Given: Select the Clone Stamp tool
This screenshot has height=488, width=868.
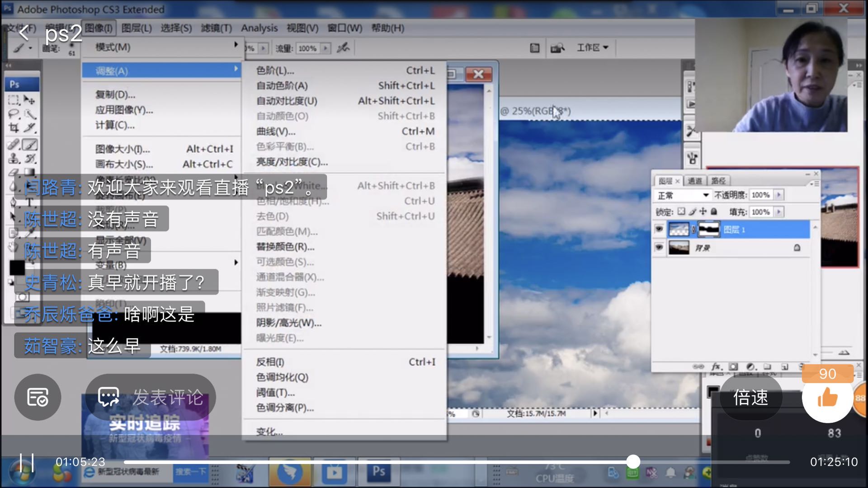Looking at the screenshot, I should tap(14, 159).
